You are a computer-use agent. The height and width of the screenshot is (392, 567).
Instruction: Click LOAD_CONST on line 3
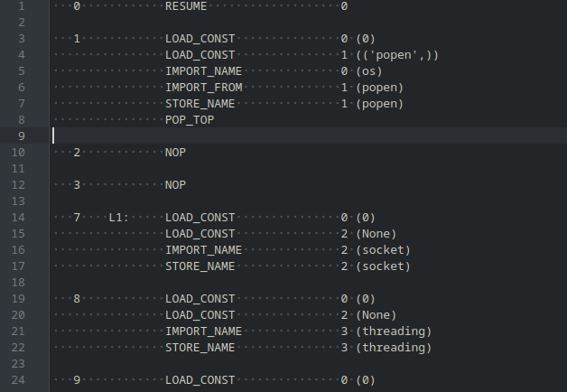tap(200, 38)
